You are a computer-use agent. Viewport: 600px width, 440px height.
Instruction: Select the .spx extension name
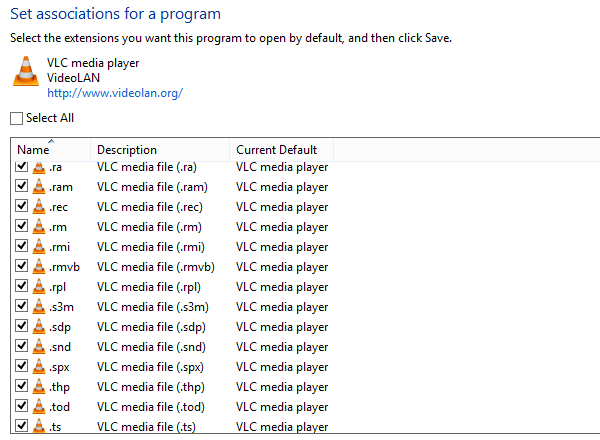pos(59,367)
